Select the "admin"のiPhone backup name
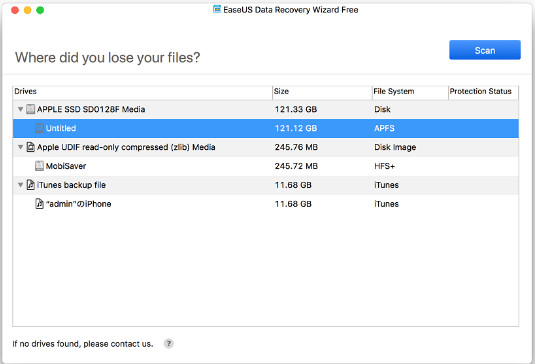The width and height of the screenshot is (535, 364). click(78, 204)
